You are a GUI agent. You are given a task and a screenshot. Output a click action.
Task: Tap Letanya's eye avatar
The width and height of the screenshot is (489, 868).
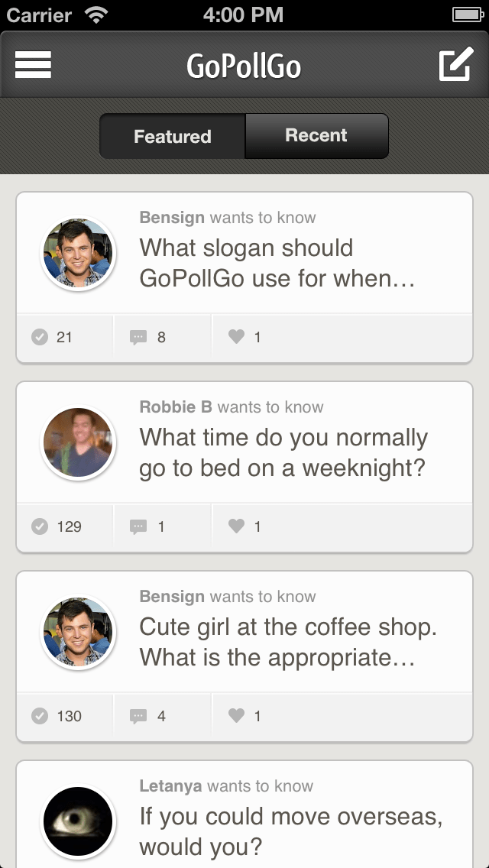tap(78, 822)
